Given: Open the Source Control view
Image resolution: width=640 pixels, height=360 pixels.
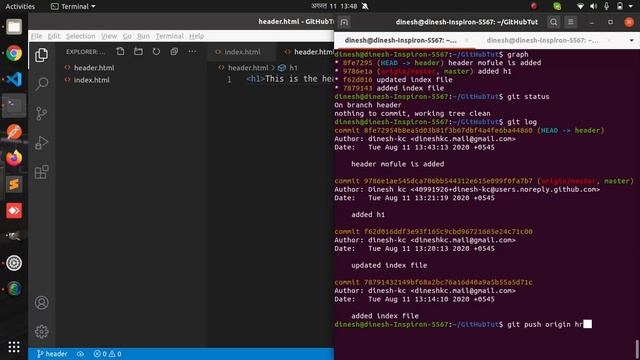Looking at the screenshot, I should [x=41, y=113].
